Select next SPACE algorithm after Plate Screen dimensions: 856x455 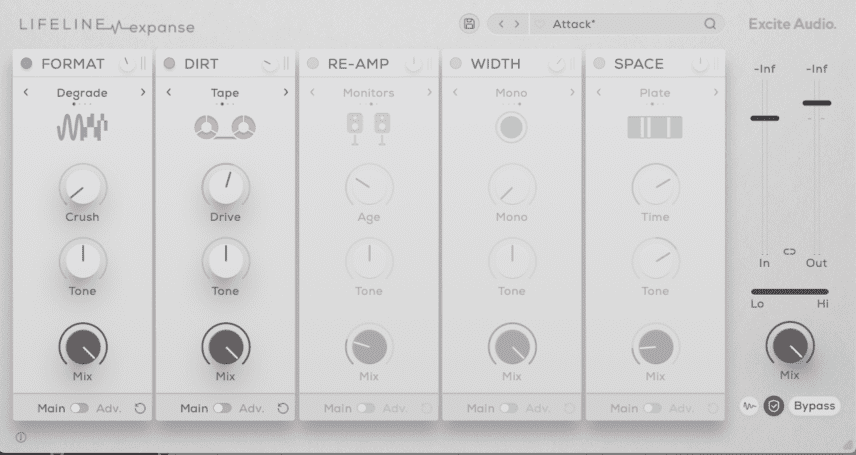tap(716, 92)
